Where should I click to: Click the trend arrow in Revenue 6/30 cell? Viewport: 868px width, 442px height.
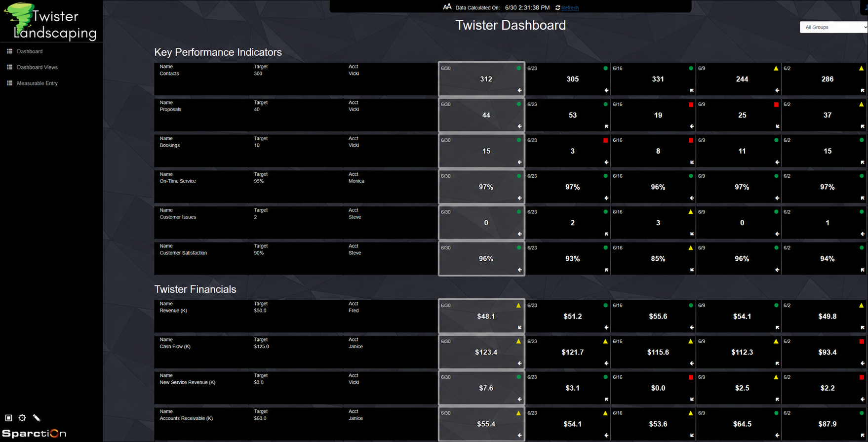[x=519, y=327]
